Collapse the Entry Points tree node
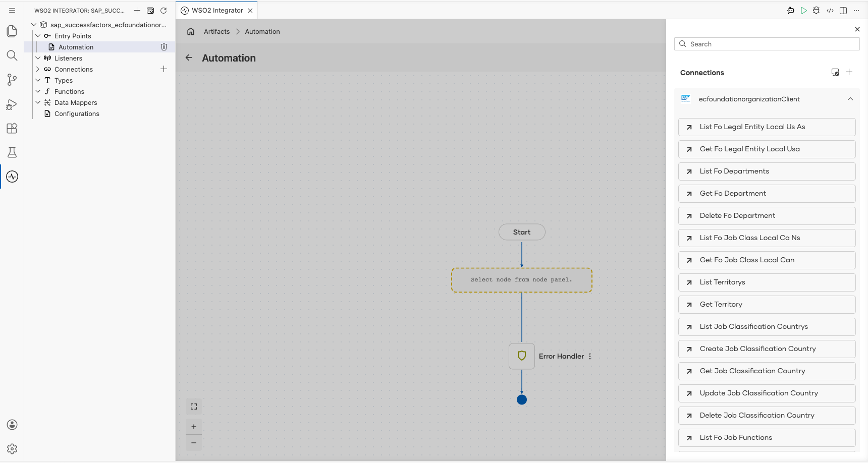 tap(38, 36)
